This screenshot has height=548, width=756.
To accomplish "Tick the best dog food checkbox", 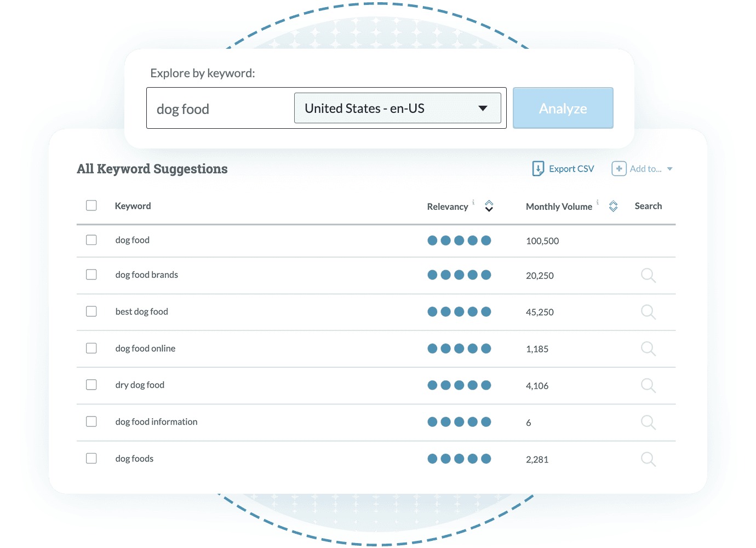I will [x=91, y=311].
